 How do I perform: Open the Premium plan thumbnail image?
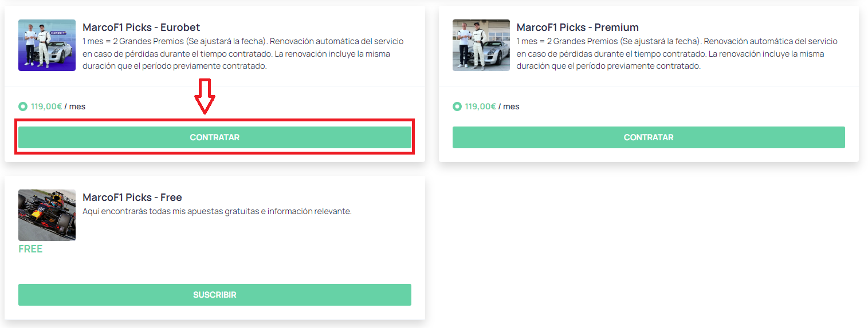pos(481,45)
